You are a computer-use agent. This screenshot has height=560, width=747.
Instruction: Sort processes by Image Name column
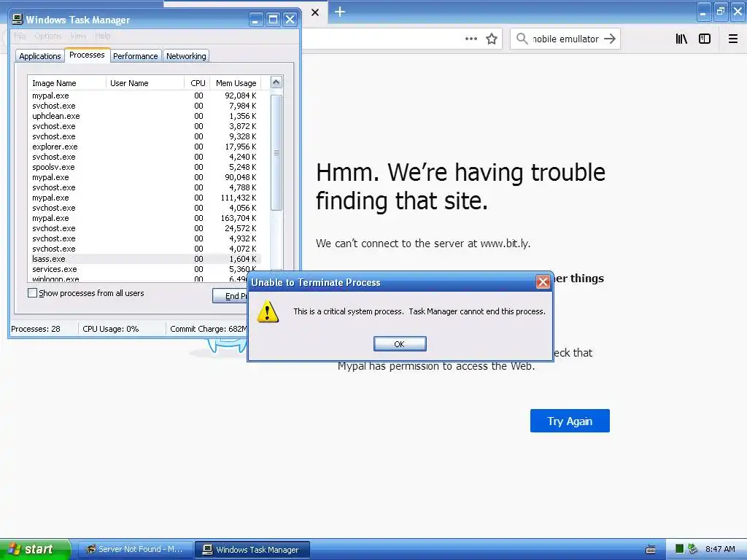[66, 83]
